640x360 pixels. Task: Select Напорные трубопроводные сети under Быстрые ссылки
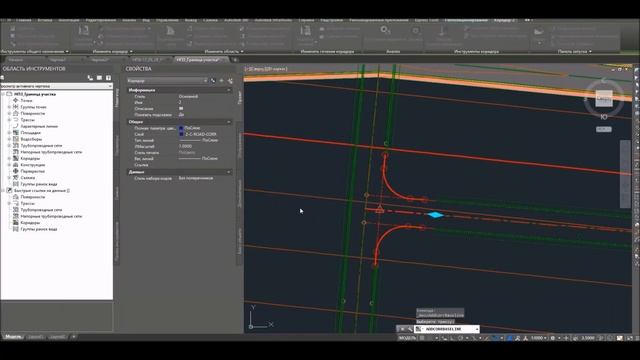[x=51, y=216]
